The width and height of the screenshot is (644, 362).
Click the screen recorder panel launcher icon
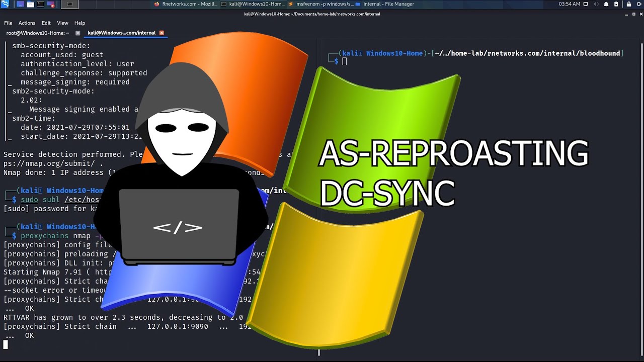(51, 4)
